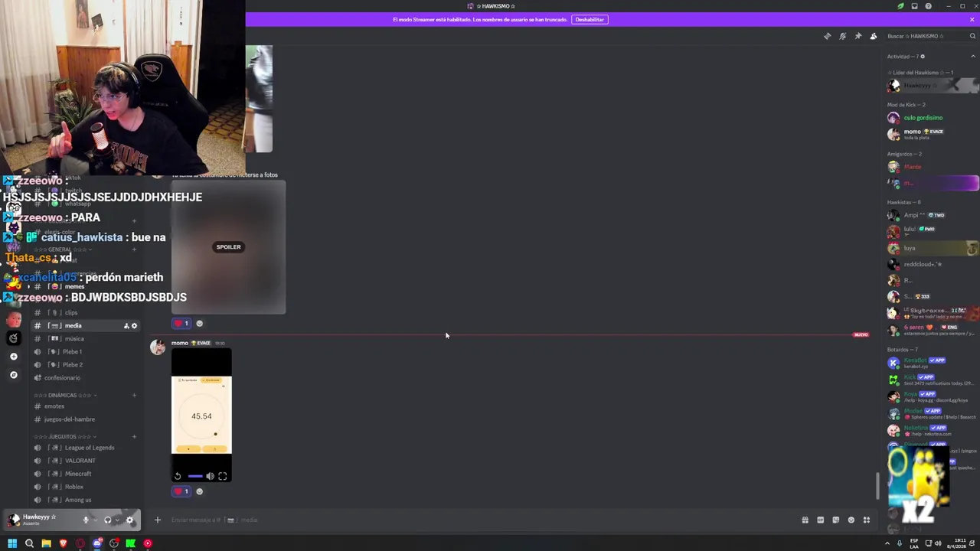Image resolution: width=980 pixels, height=551 pixels.
Task: Replay momo's video with restart icon
Action: 178,476
